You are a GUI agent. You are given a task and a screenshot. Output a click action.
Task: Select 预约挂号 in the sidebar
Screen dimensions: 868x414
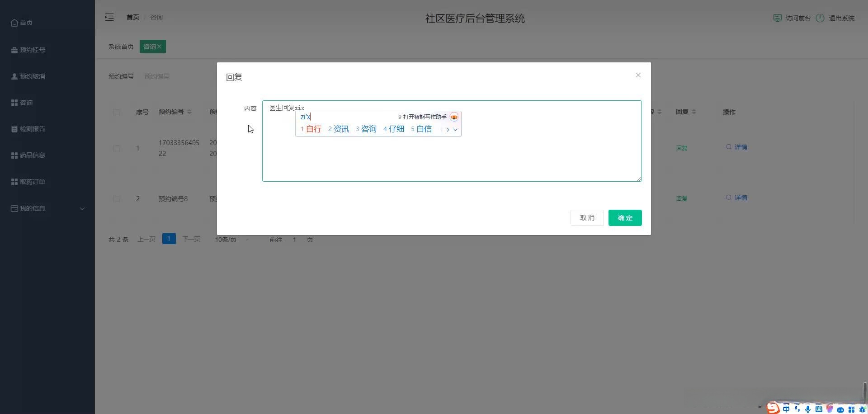coord(32,50)
